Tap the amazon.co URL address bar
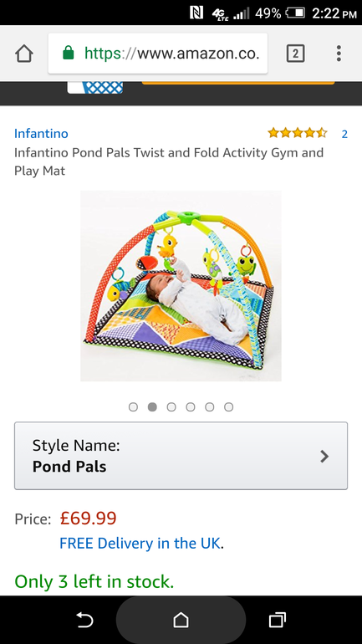The height and width of the screenshot is (644, 362). [158, 54]
